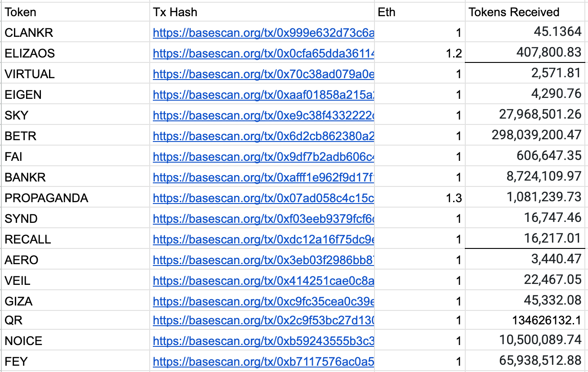
Task: Follow the FEY transaction hash link
Action: tap(263, 362)
